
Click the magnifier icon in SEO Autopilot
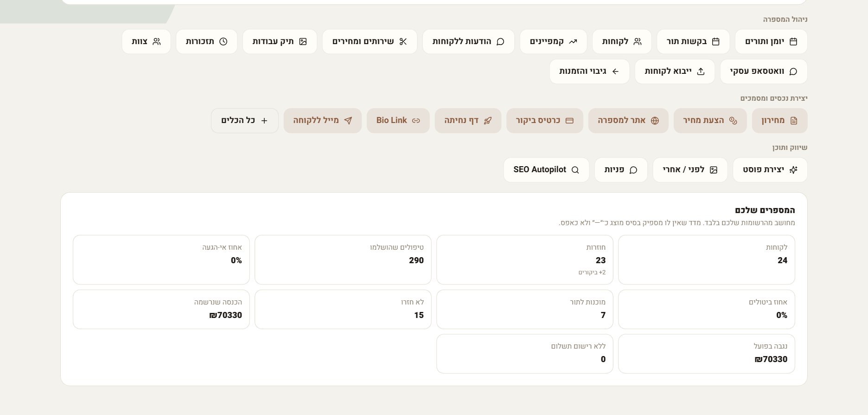[575, 169]
